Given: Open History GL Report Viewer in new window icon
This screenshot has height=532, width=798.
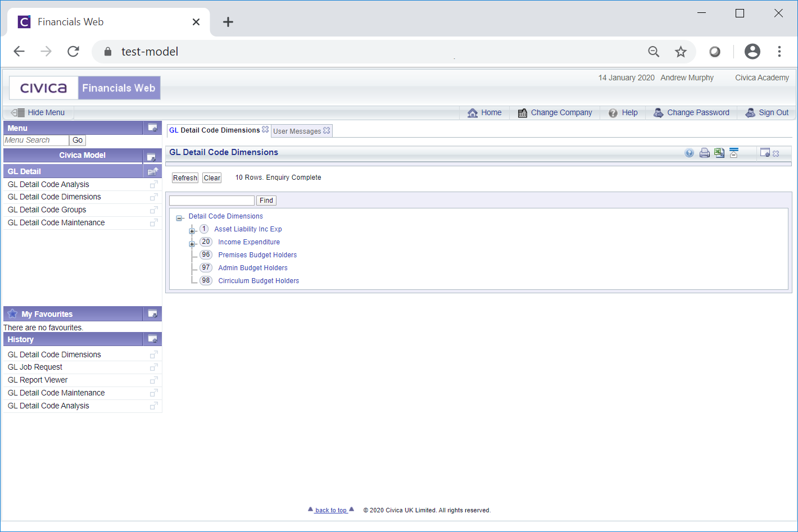Looking at the screenshot, I should pos(153,380).
